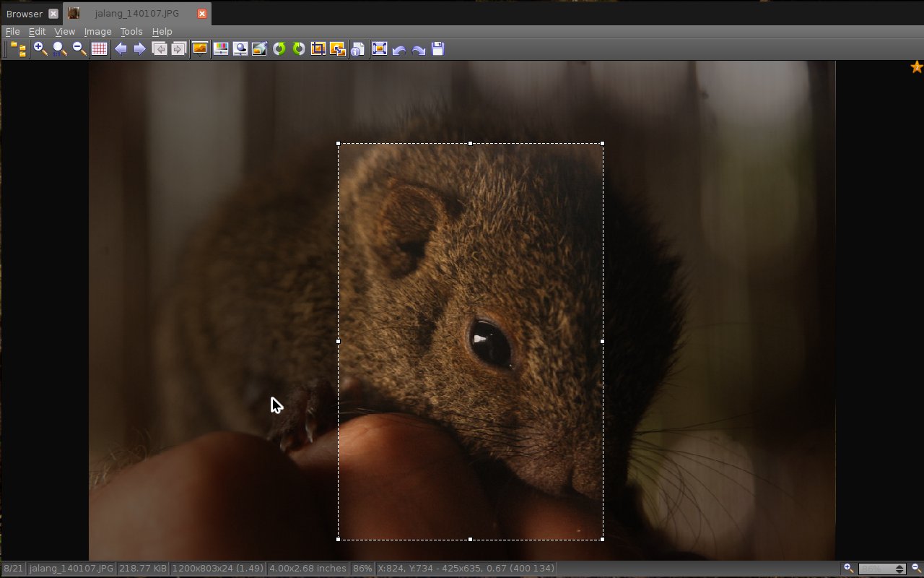
Task: Click top-middle handle of crop selection
Action: coord(471,144)
